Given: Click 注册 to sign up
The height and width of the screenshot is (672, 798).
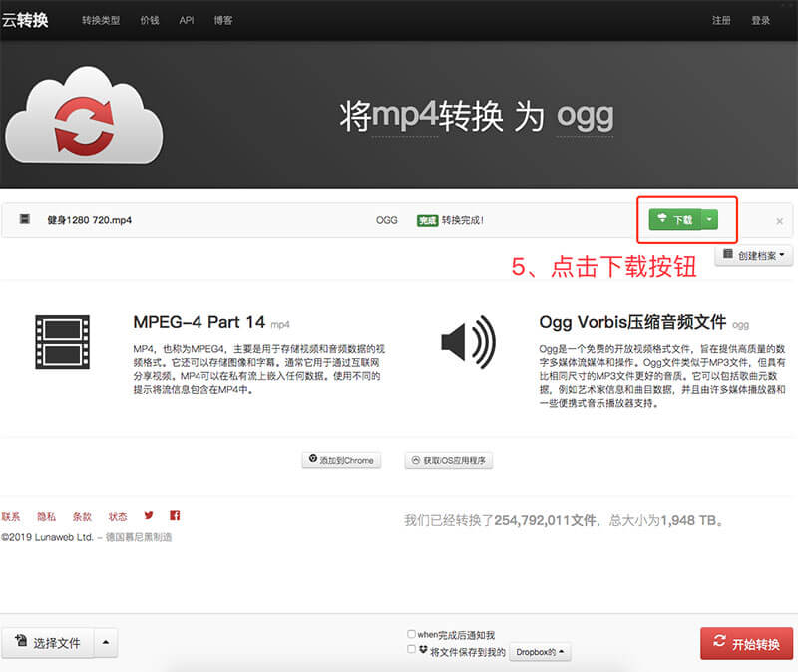Looking at the screenshot, I should click(721, 20).
